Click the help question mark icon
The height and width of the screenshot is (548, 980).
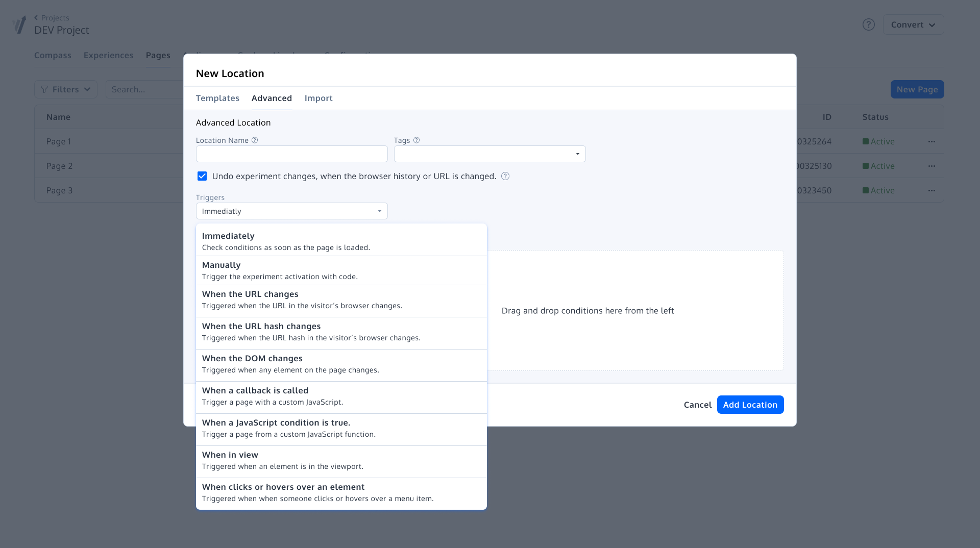point(868,24)
